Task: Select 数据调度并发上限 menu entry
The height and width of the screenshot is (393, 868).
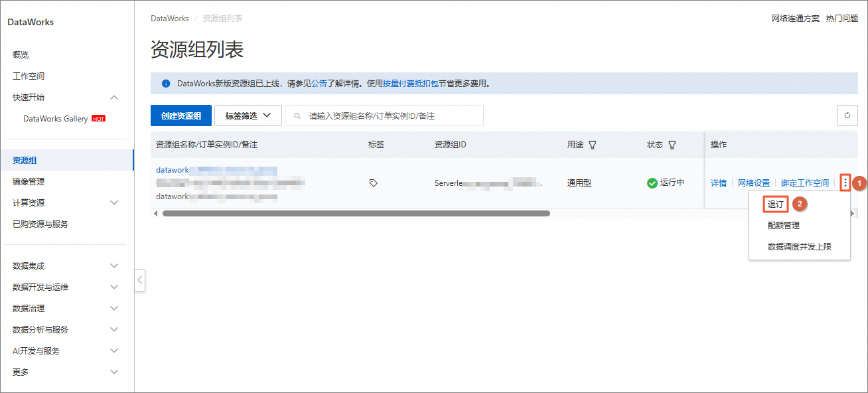Action: pyautogui.click(x=800, y=247)
